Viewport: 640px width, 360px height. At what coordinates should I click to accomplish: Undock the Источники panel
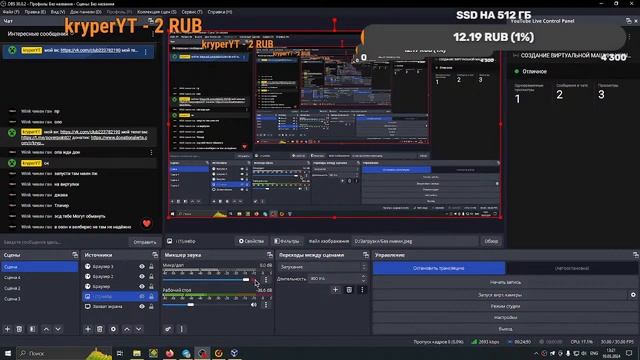pyautogui.click(x=155, y=255)
